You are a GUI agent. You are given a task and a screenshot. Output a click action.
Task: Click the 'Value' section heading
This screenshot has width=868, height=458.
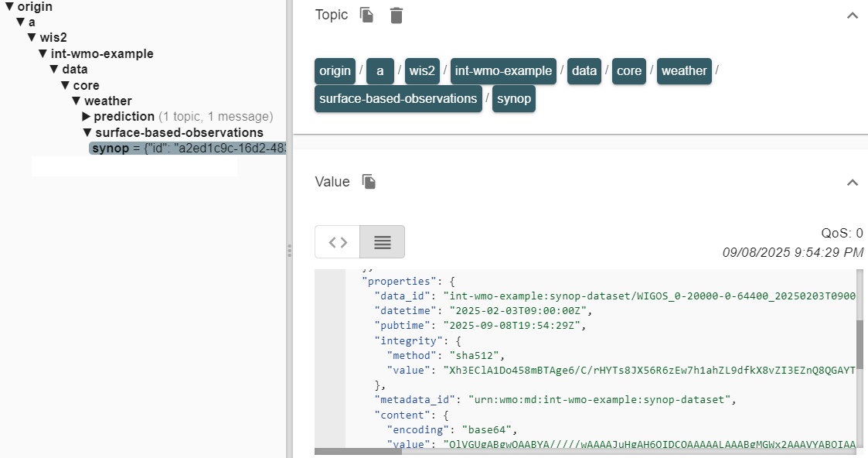332,182
